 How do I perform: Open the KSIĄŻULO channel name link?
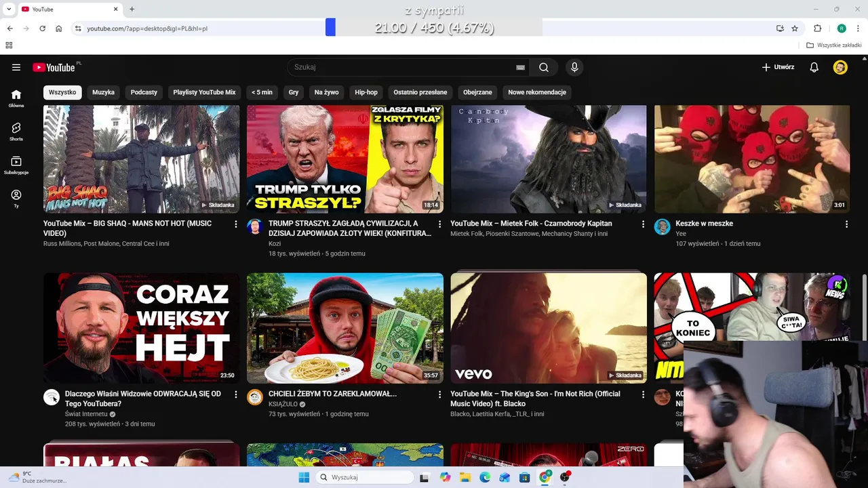point(283,404)
